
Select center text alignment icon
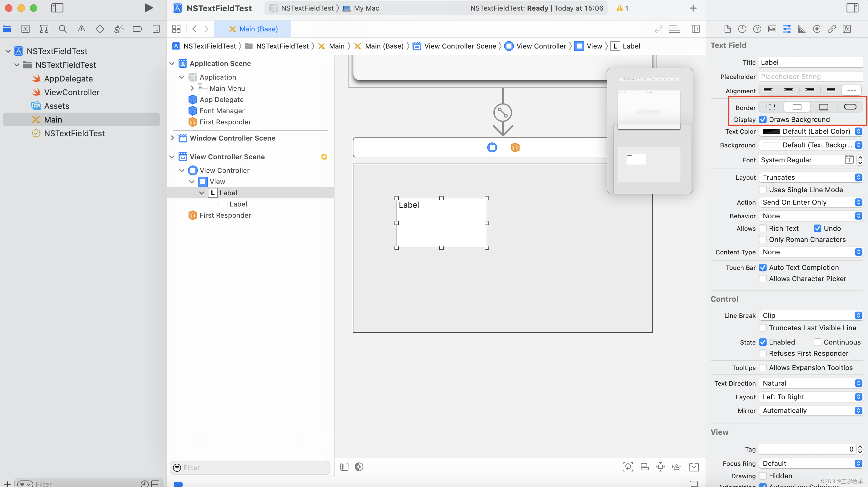pyautogui.click(x=788, y=90)
